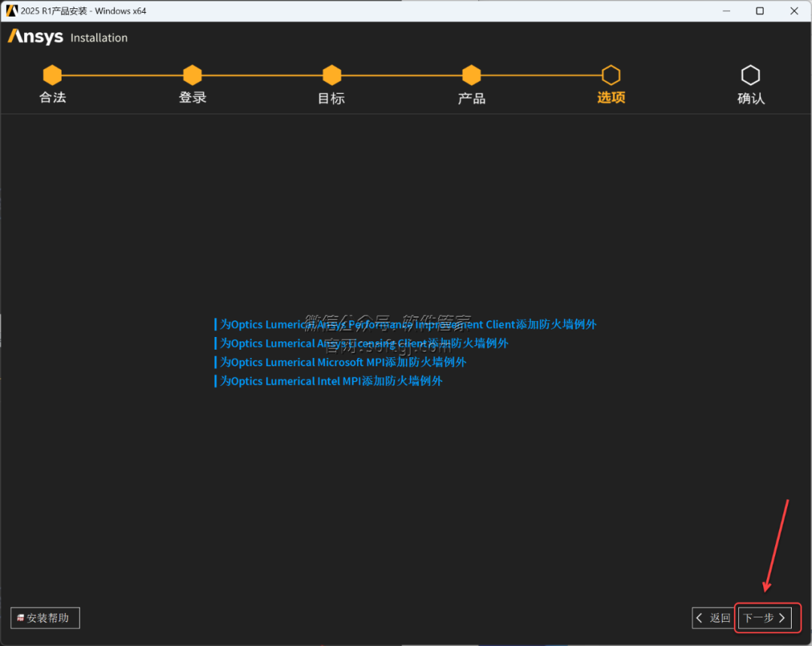Go back with the 返回 button

(x=713, y=618)
